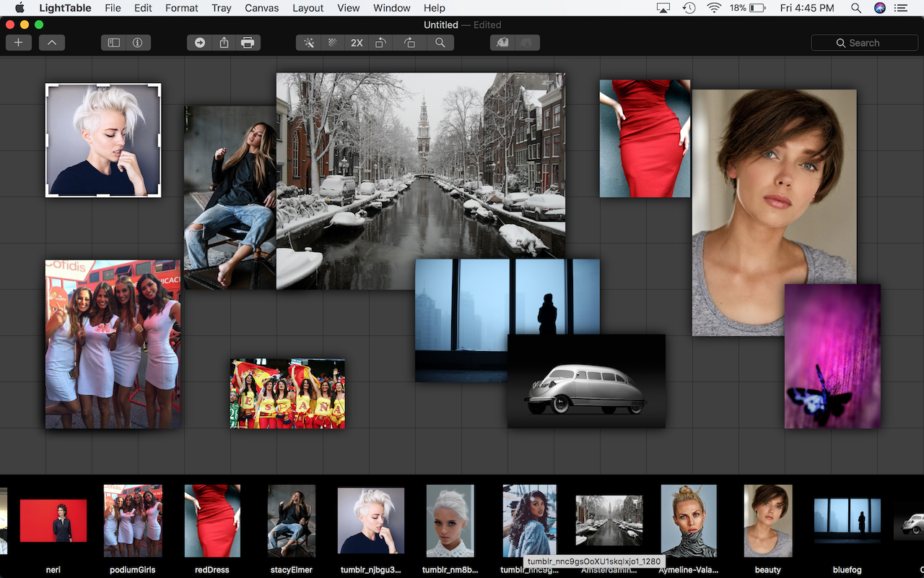Open the info inspector button

(x=137, y=43)
